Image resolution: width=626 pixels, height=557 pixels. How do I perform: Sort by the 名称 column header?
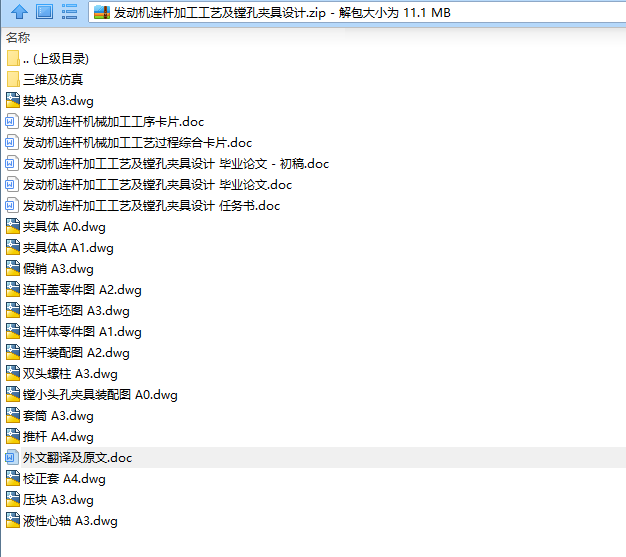click(18, 38)
